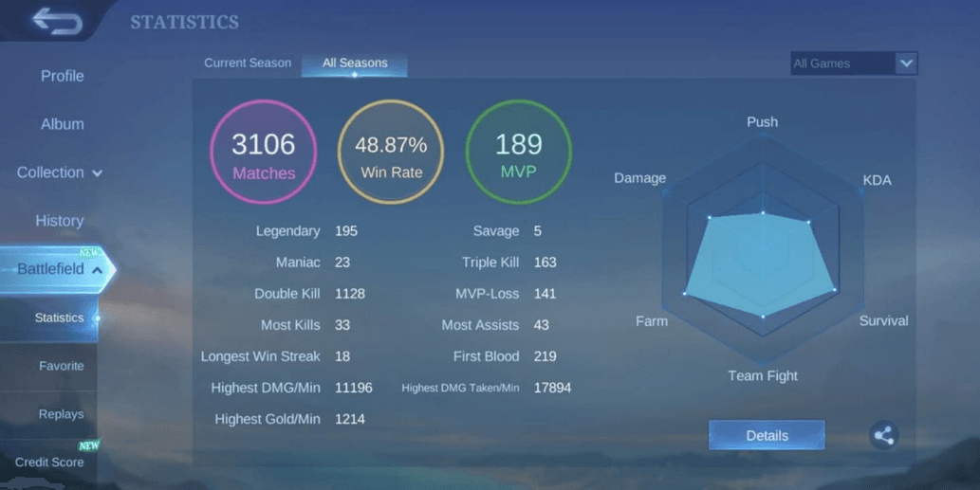Click the Double Kill value 1128
Screen dimensions: 980x490
click(350, 294)
